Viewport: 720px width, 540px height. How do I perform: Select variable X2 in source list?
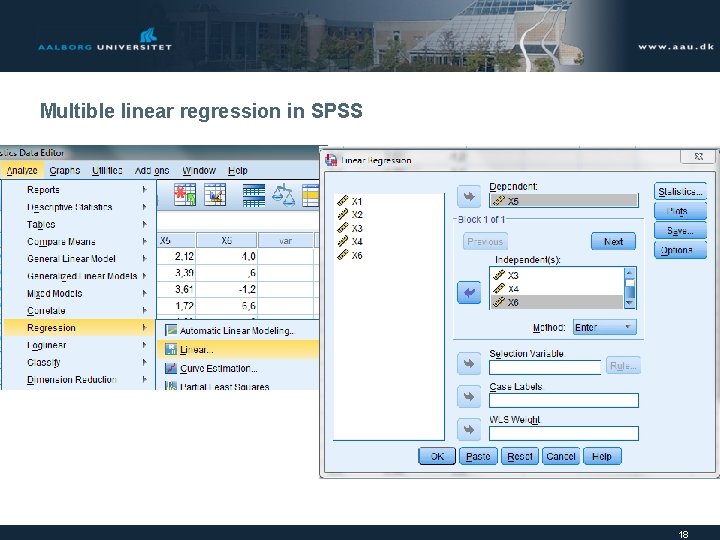pos(350,214)
